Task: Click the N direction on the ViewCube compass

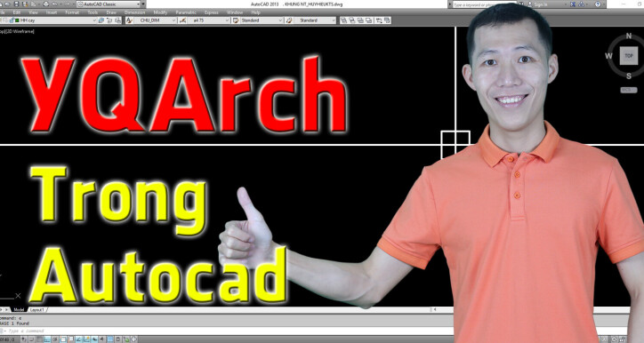Action: click(x=628, y=36)
